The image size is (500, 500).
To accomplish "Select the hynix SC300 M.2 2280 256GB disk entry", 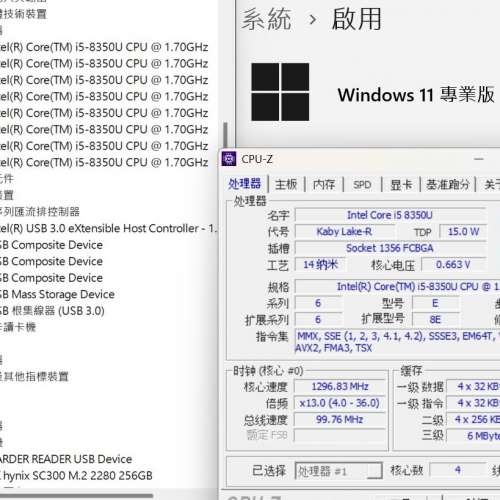I will [76, 475].
